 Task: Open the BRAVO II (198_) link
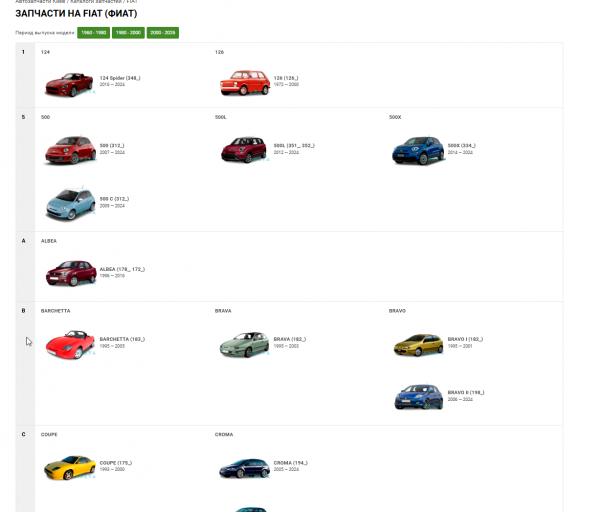pos(466,392)
